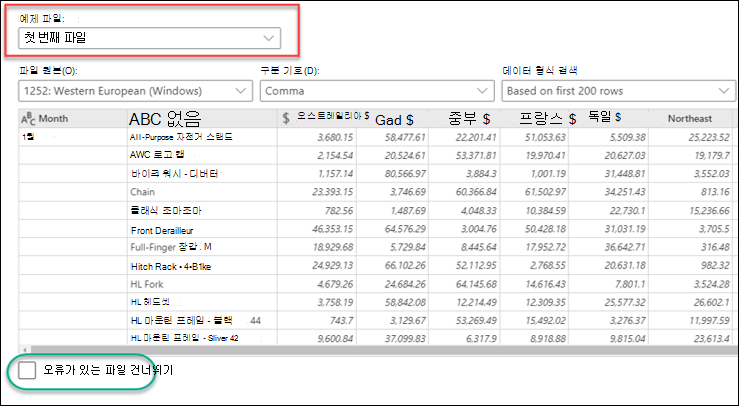Click the Hitch Rack 4-Bike cell
This screenshot has width=739, height=406.
click(x=202, y=266)
